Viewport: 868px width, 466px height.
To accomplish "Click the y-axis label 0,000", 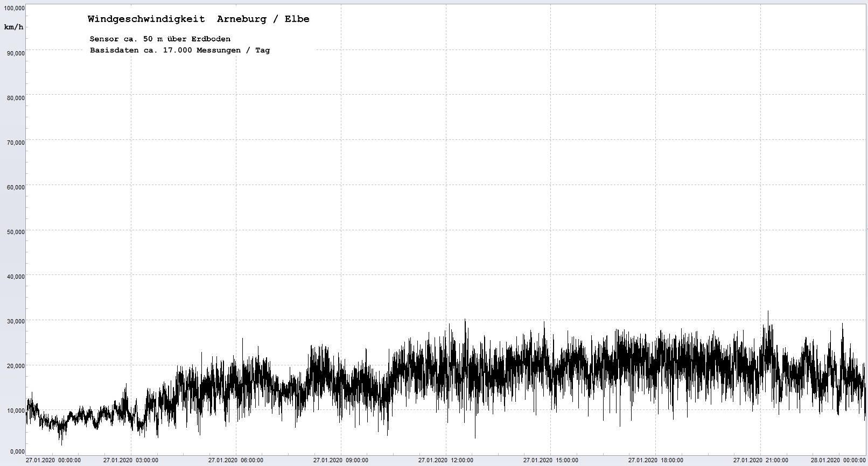I will 17,451.
